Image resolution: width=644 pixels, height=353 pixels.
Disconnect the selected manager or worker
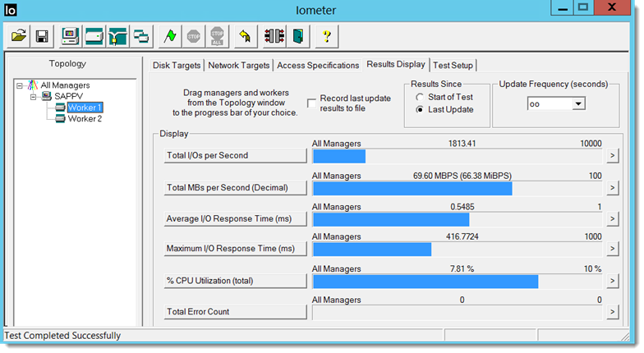(x=274, y=36)
